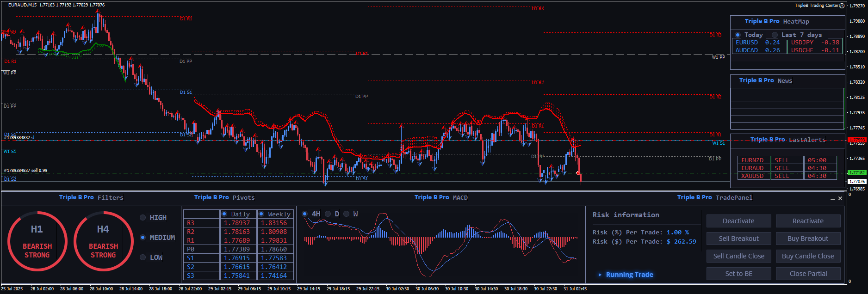
Task: Select the XAUUSD sell alert row
Action: point(787,176)
